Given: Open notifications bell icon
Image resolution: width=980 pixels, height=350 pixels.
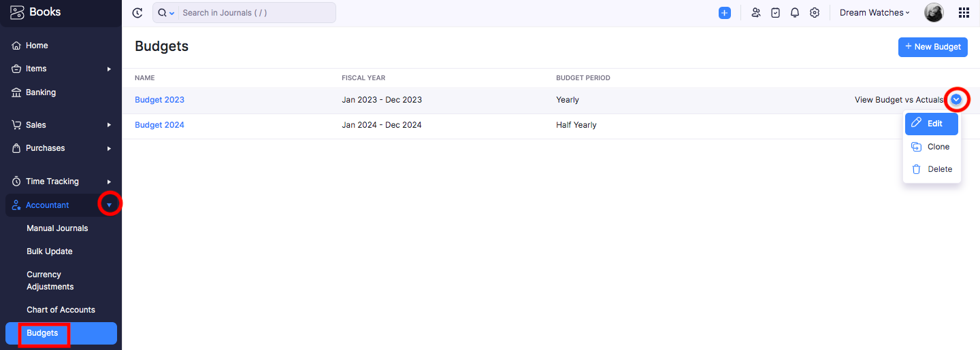Looking at the screenshot, I should point(795,13).
